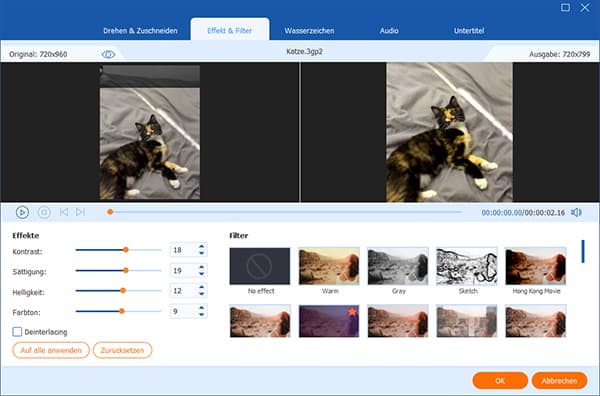The height and width of the screenshot is (396, 600).
Task: Click the Katze.3gp2 file name
Action: pyautogui.click(x=304, y=52)
